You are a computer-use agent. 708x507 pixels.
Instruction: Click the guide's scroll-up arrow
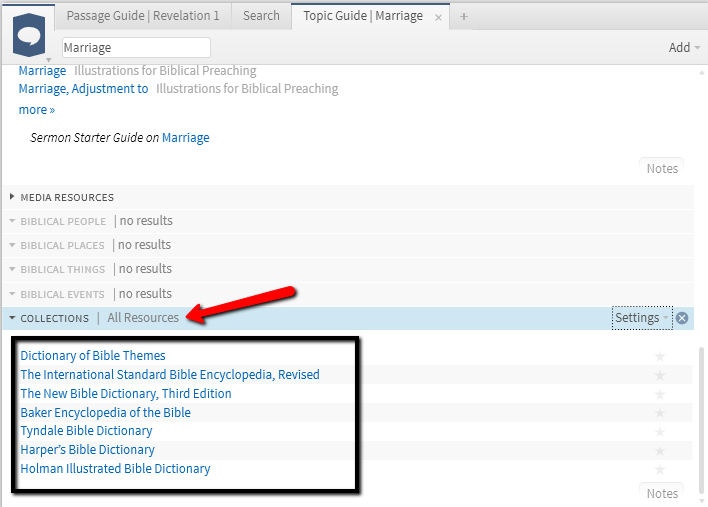(702, 72)
